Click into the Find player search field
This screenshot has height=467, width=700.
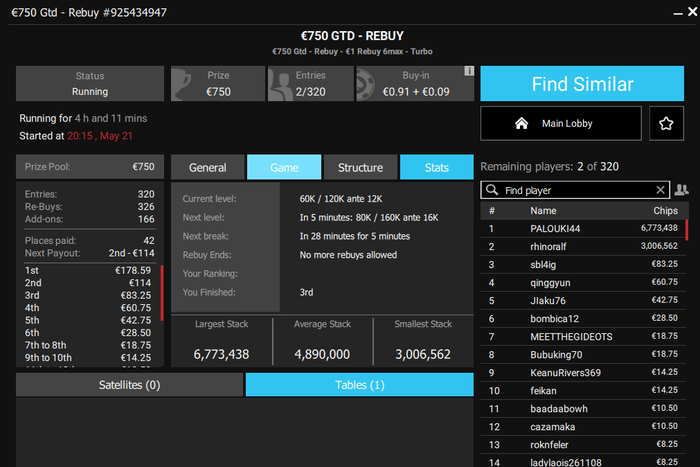click(x=576, y=190)
